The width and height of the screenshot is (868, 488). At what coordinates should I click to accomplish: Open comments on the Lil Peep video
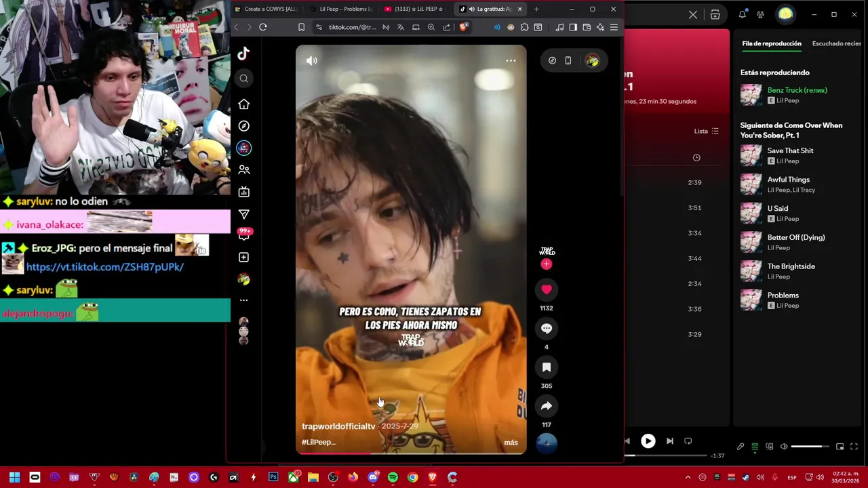coord(547,329)
